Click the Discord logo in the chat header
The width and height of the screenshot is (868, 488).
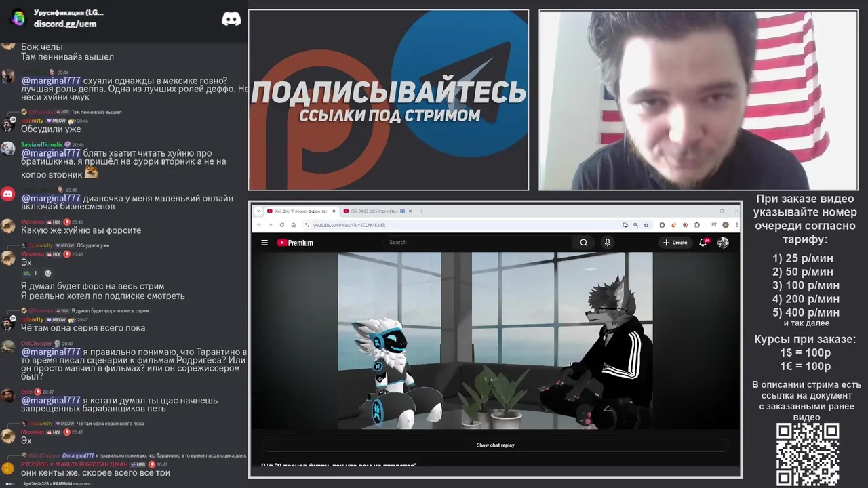click(231, 18)
